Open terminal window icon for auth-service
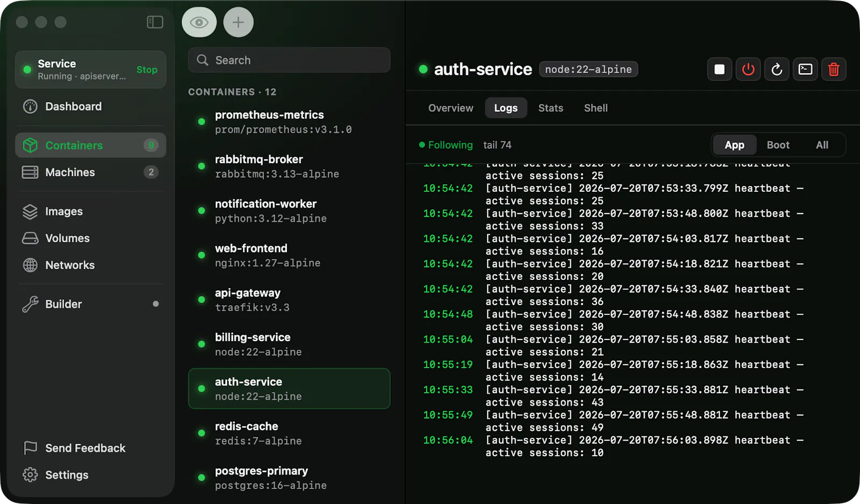 805,69
